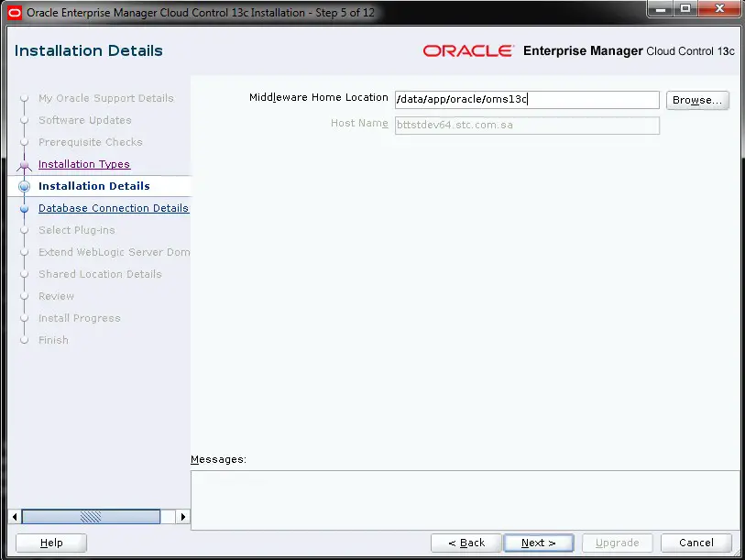The width and height of the screenshot is (745, 560).
Task: Click the Cancel button
Action: tap(696, 543)
